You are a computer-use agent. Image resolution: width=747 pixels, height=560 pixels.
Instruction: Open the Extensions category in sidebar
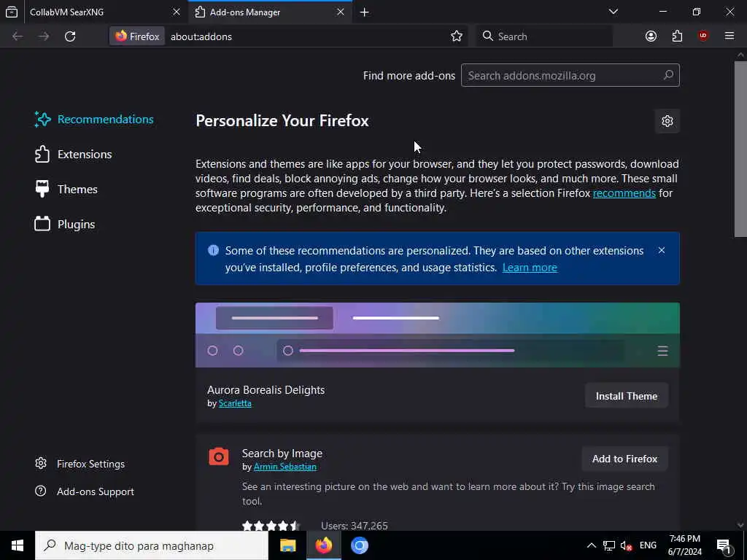[74, 155]
